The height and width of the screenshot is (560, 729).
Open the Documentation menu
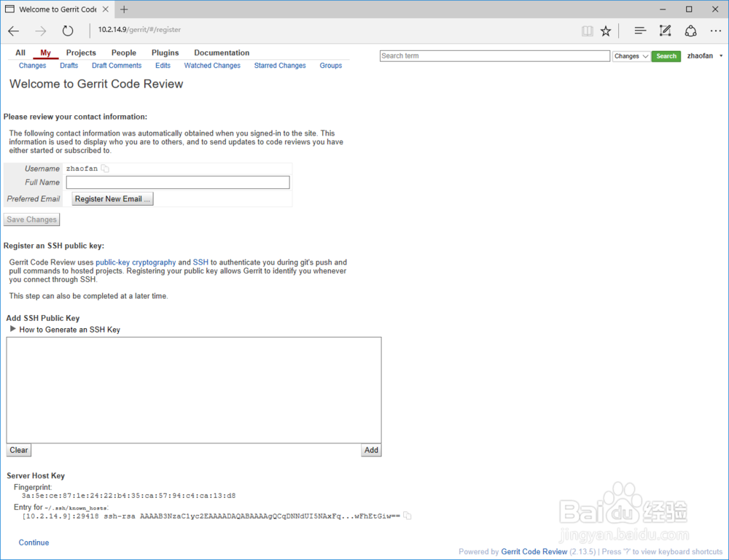[222, 52]
